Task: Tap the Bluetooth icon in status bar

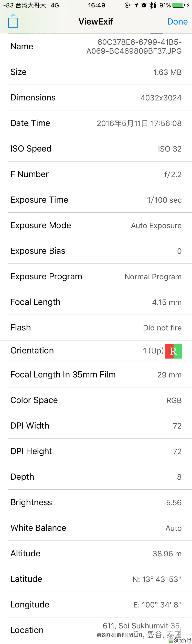Action: tap(153, 5)
